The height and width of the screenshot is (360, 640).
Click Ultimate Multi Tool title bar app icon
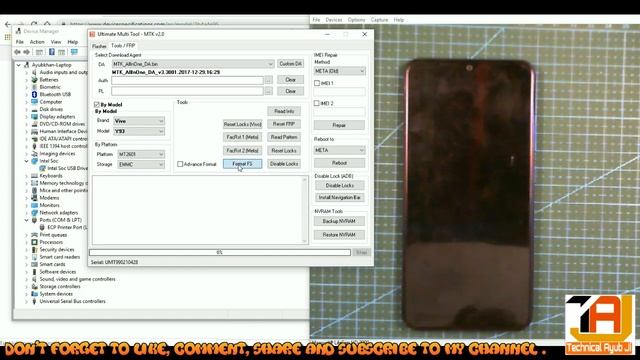pos(92,34)
